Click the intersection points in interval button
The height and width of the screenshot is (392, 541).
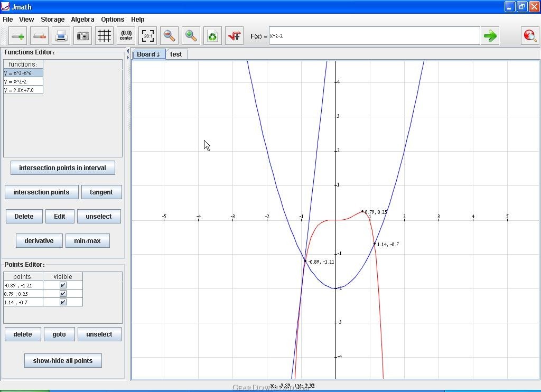63,167
